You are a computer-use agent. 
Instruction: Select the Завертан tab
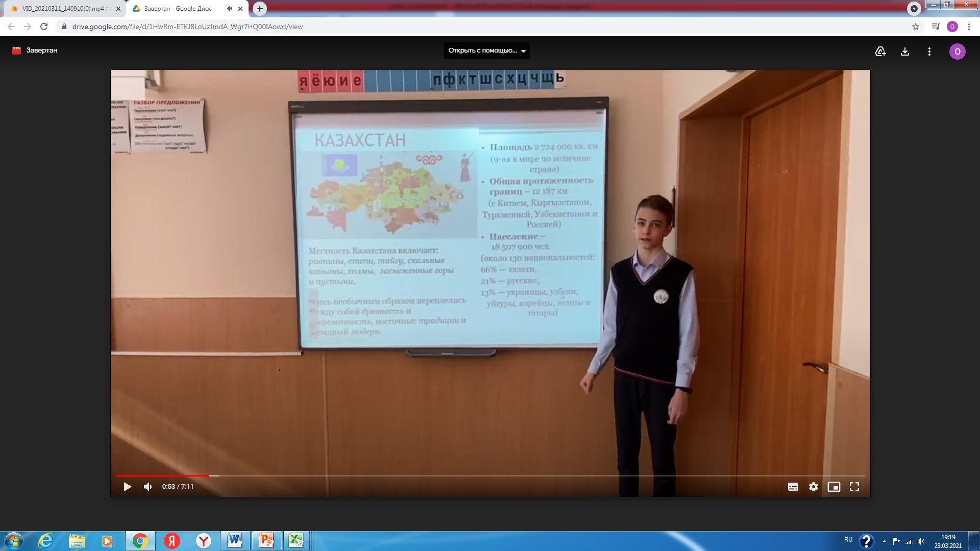point(177,9)
